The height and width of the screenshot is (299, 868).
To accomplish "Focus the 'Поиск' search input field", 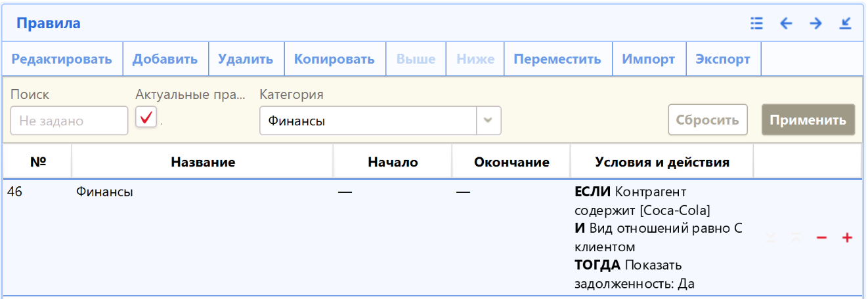I will point(69,121).
